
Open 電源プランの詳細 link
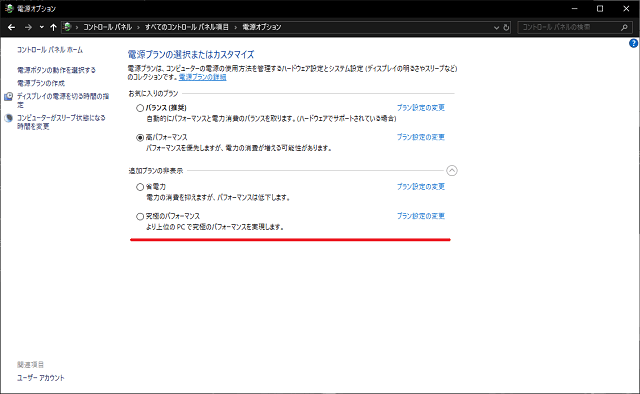[x=202, y=77]
